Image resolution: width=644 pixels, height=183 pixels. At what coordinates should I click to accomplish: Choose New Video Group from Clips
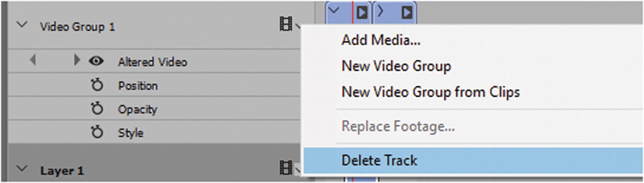click(430, 92)
